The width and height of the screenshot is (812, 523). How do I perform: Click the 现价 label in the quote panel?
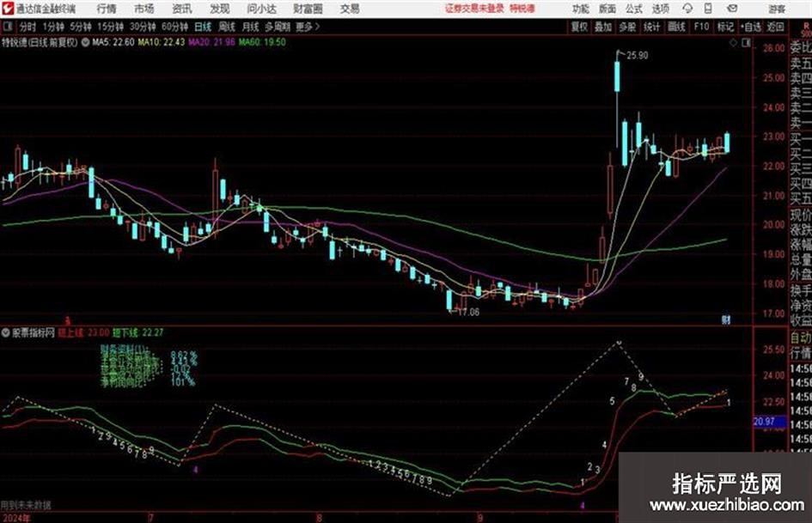coord(801,215)
